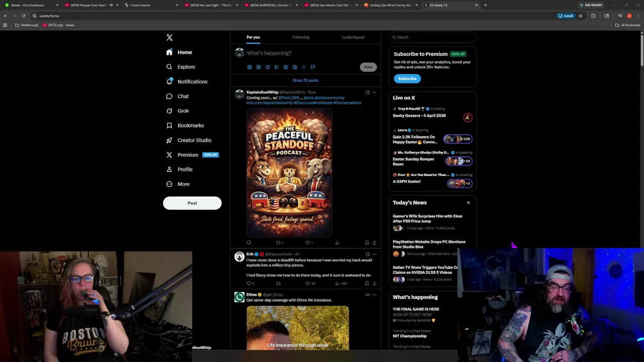Open the More menu in the sidebar
The height and width of the screenshot is (362, 644).
[x=178, y=184]
